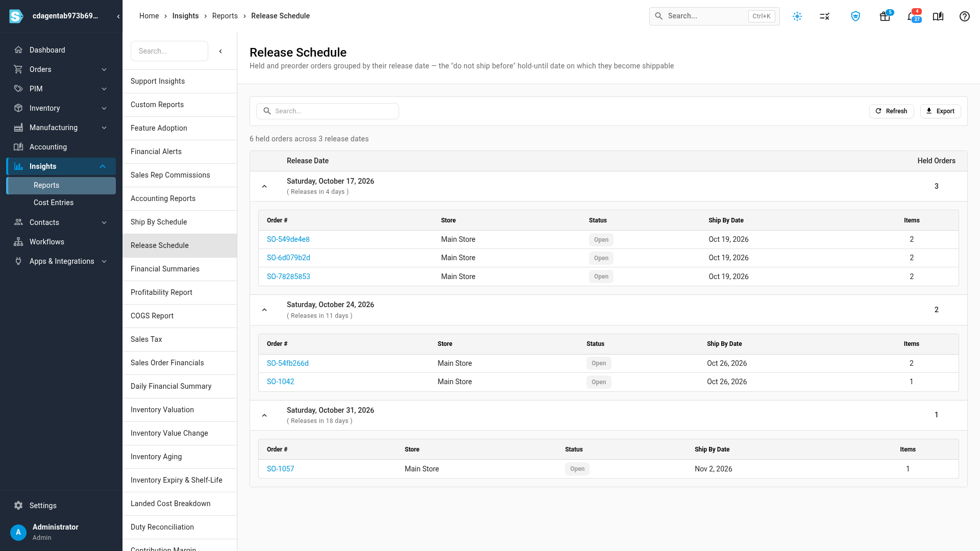Viewport: 980px width, 551px height.
Task: Click the shield icon in top bar
Action: pyautogui.click(x=855, y=16)
